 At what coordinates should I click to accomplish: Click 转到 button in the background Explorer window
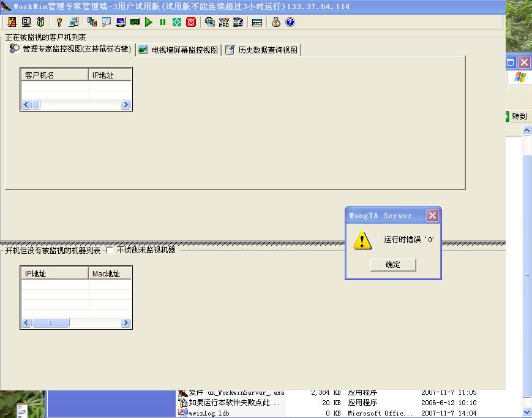tap(517, 116)
